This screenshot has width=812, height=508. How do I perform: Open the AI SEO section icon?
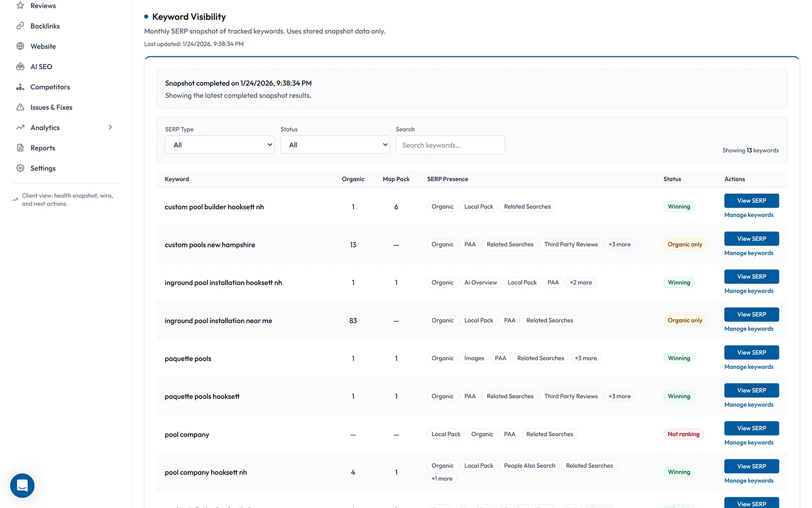(20, 66)
